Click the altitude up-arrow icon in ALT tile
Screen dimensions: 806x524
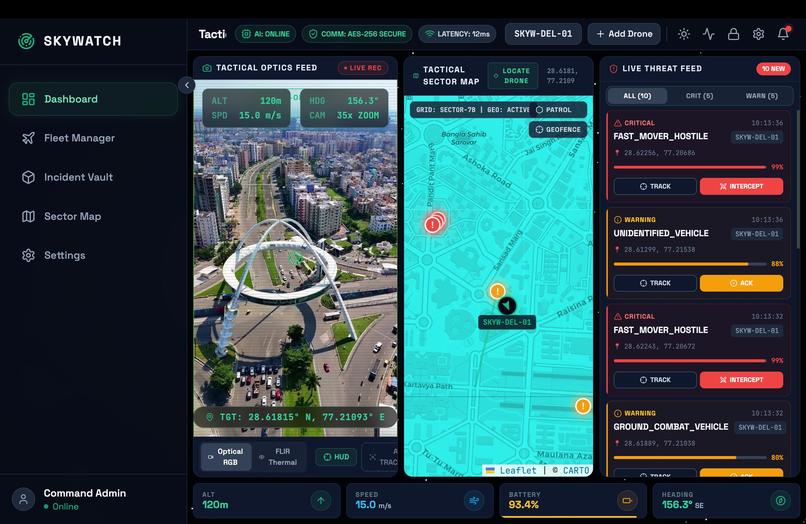pyautogui.click(x=321, y=500)
